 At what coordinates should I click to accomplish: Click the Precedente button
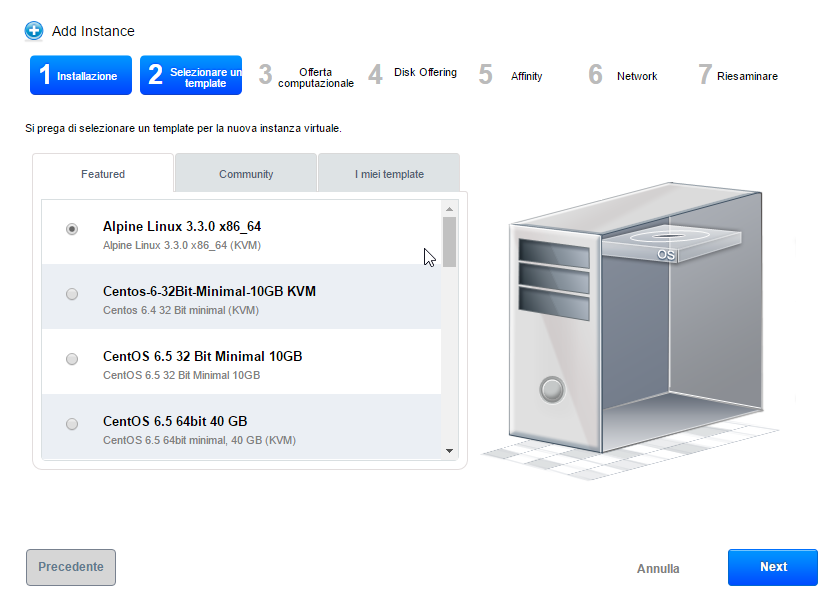[71, 567]
